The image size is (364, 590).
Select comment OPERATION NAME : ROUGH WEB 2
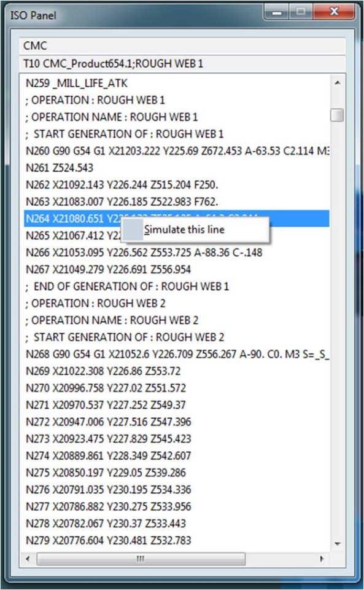(x=177, y=320)
